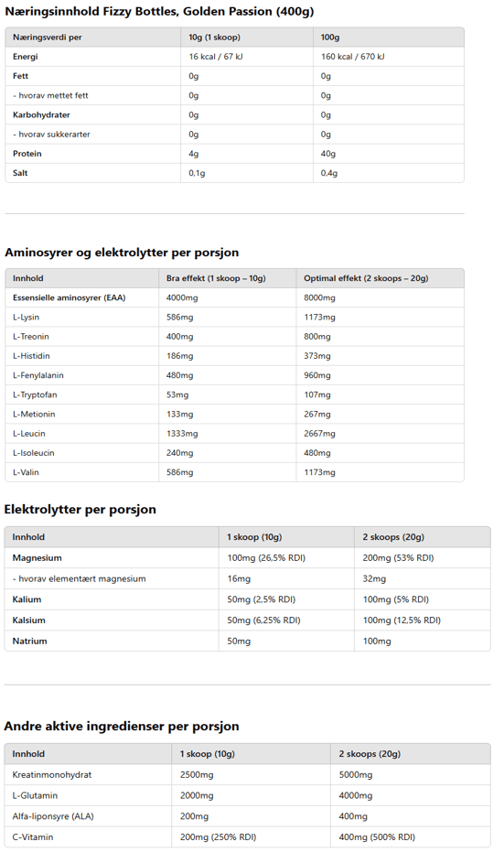Click the C-Vitamin '400mg (500% RDI)' cell
504x852 pixels.
tap(377, 837)
